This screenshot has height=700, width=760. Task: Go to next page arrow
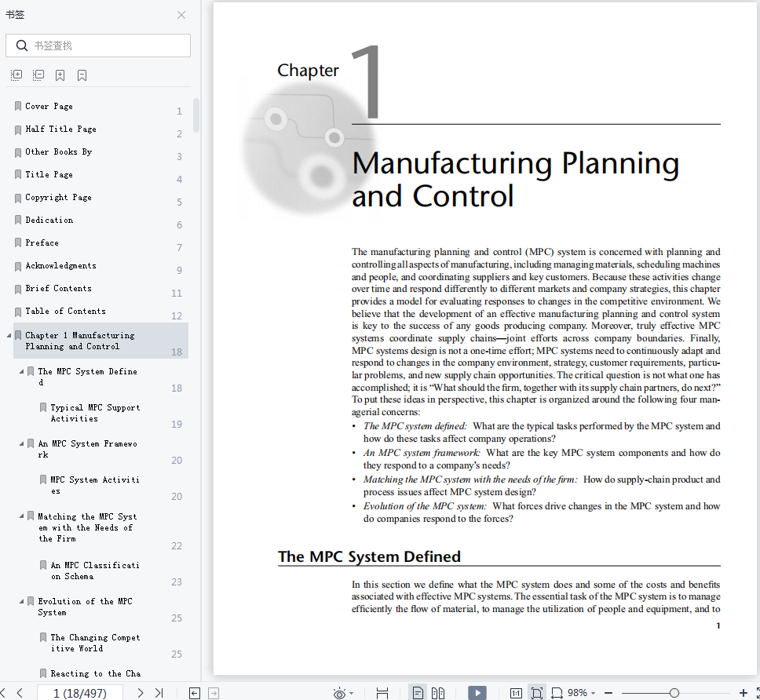(x=140, y=693)
